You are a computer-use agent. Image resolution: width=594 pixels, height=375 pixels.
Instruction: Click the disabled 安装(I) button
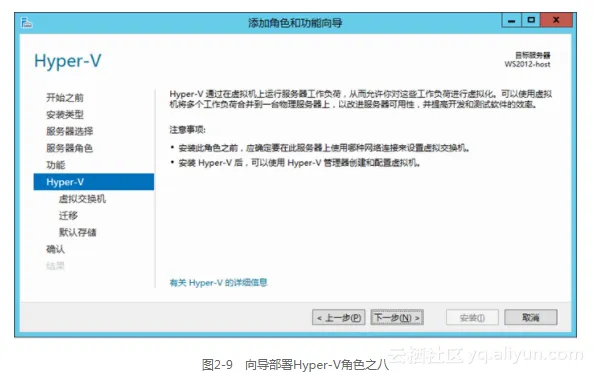[x=472, y=317]
